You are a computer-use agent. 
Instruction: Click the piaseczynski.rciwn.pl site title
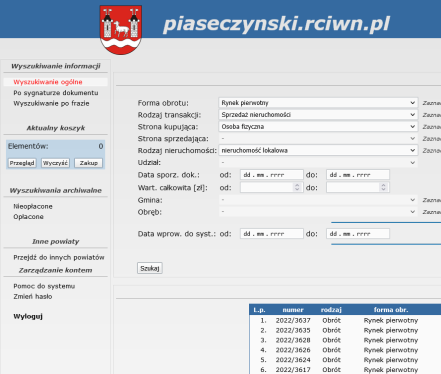[x=276, y=24]
